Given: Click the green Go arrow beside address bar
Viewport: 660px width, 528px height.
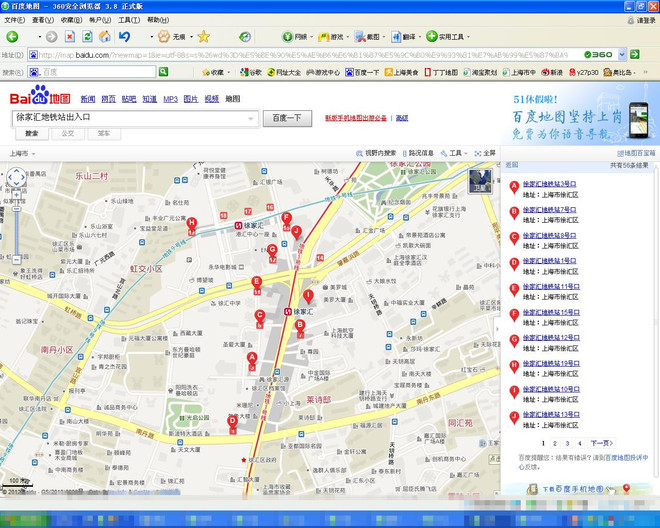Looking at the screenshot, I should coord(635,54).
